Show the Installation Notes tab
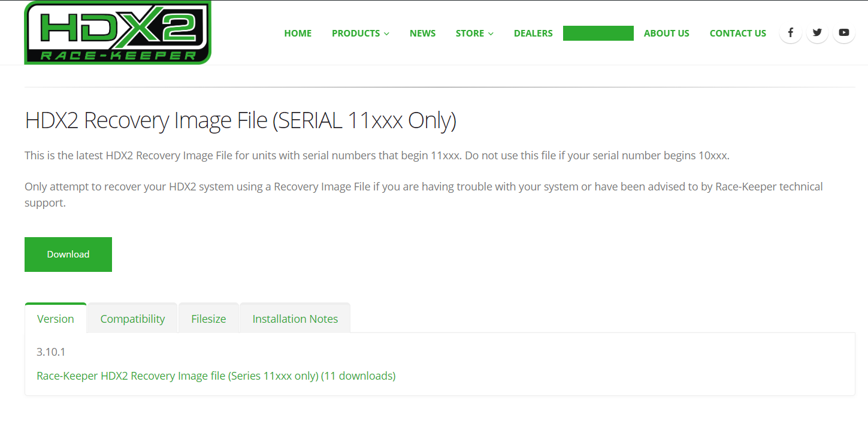 [295, 319]
